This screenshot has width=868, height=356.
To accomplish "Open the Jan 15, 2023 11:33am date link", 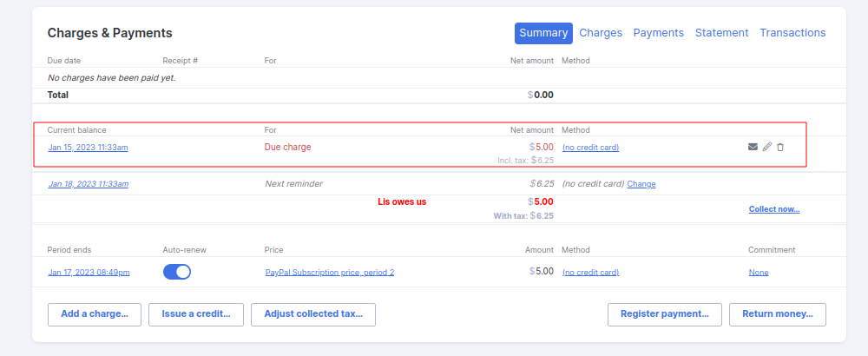I will point(89,148).
